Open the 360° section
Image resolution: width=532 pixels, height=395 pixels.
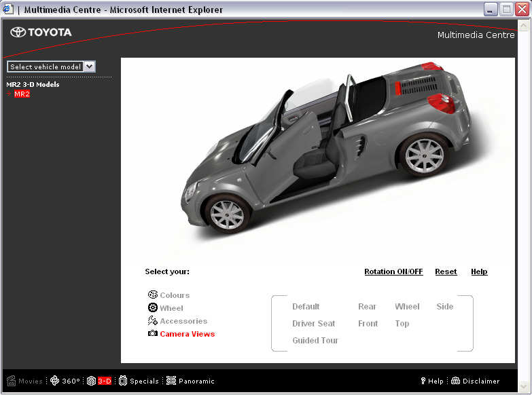tap(71, 381)
